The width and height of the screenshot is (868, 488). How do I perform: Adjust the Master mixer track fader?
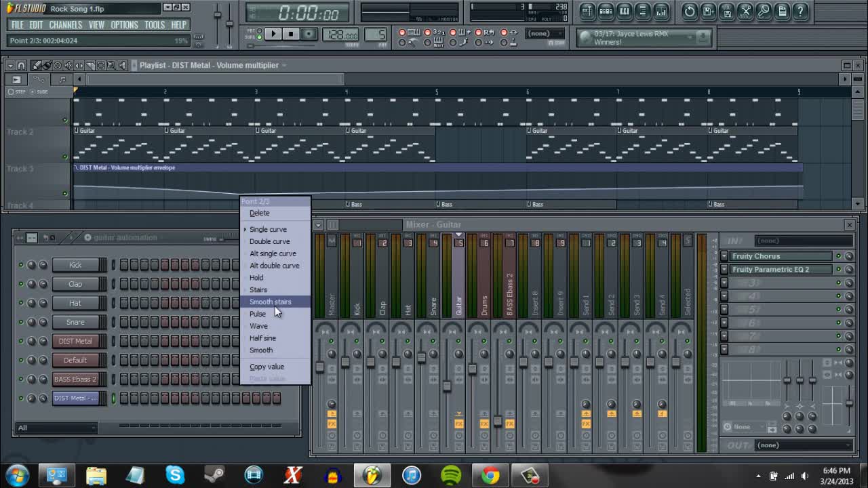(319, 367)
